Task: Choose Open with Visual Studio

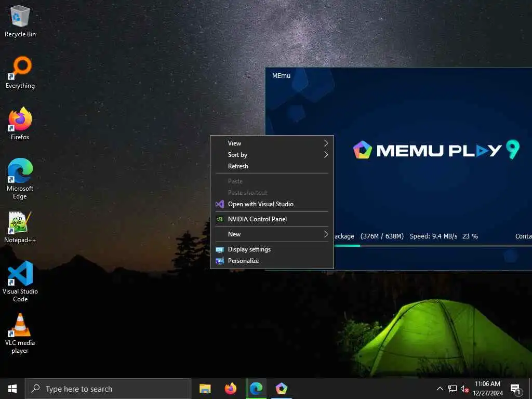Action: (272, 204)
